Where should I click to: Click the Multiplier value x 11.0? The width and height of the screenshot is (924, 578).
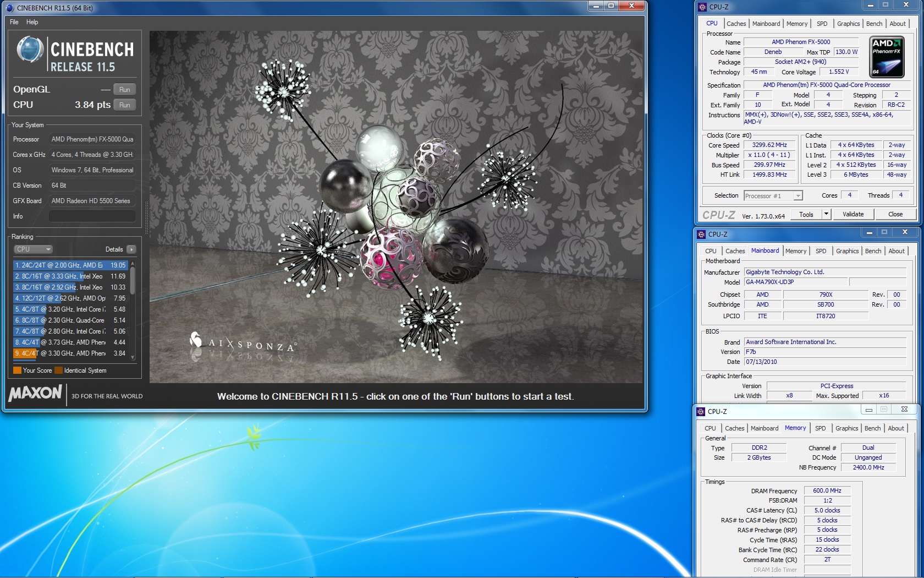pos(769,155)
